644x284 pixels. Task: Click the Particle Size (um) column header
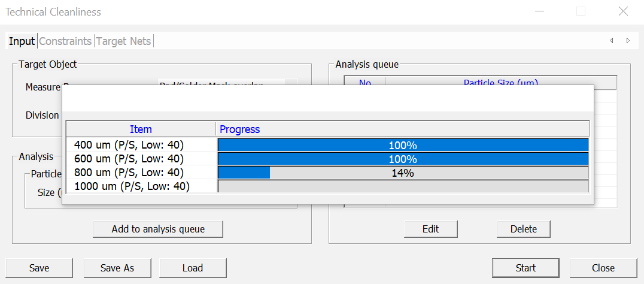(500, 81)
